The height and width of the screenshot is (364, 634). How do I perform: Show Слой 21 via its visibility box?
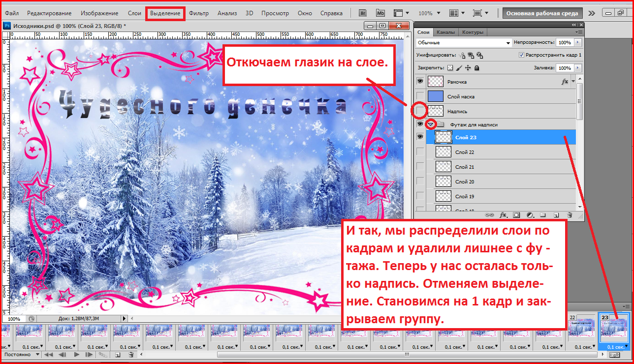point(420,167)
